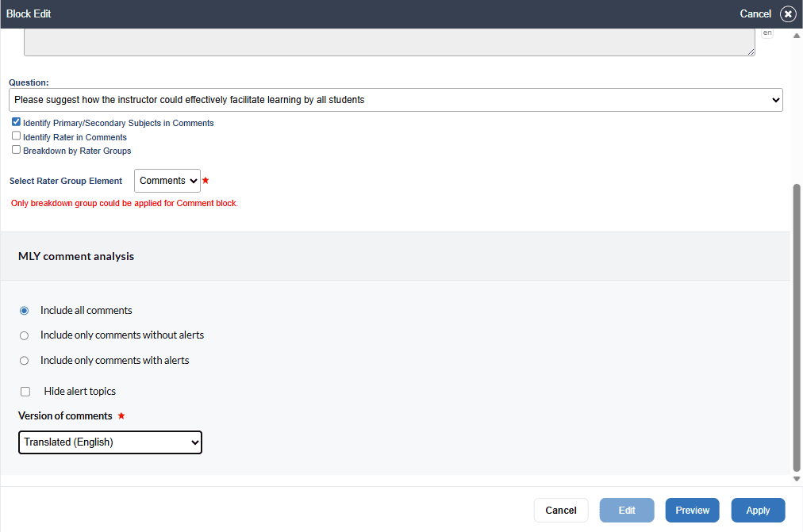This screenshot has width=803, height=532.
Task: Toggle the Hide alert topics checkbox
Action: click(x=25, y=392)
